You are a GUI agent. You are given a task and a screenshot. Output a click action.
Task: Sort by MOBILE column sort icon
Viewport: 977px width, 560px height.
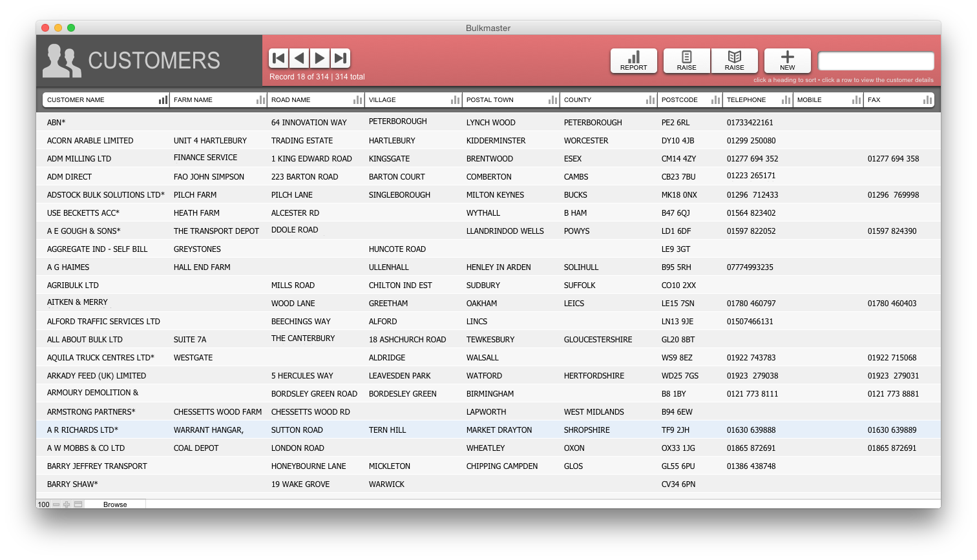[x=856, y=99]
